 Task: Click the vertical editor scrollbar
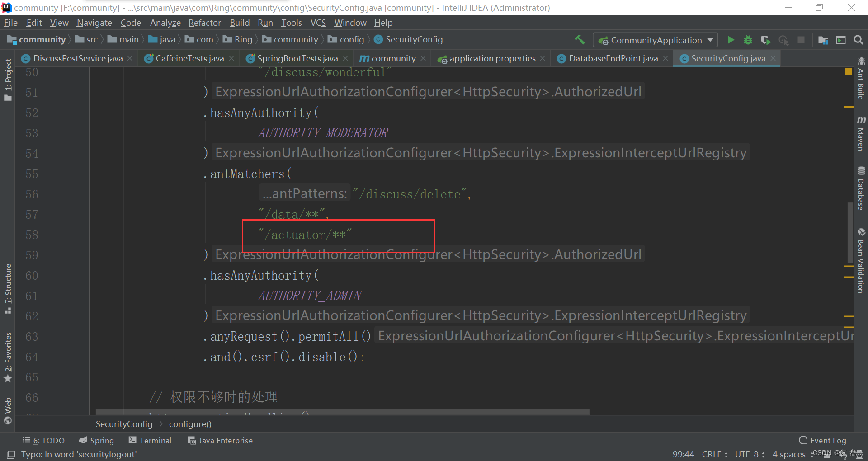coord(849,232)
